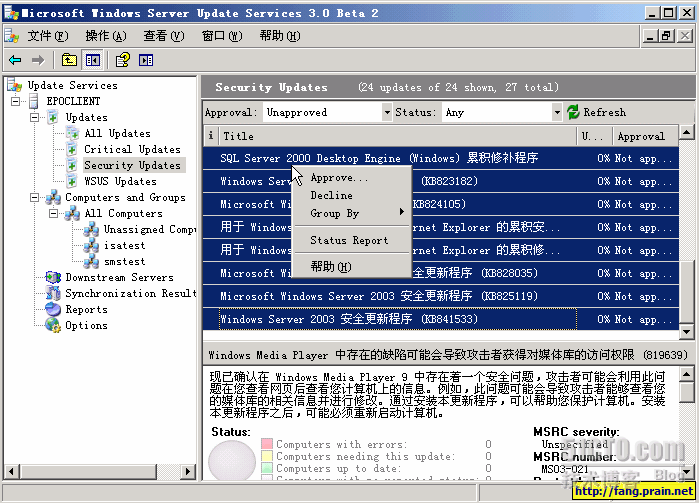Click the Downstream Servers icon
Image resolution: width=699 pixels, height=503 pixels.
point(53,277)
